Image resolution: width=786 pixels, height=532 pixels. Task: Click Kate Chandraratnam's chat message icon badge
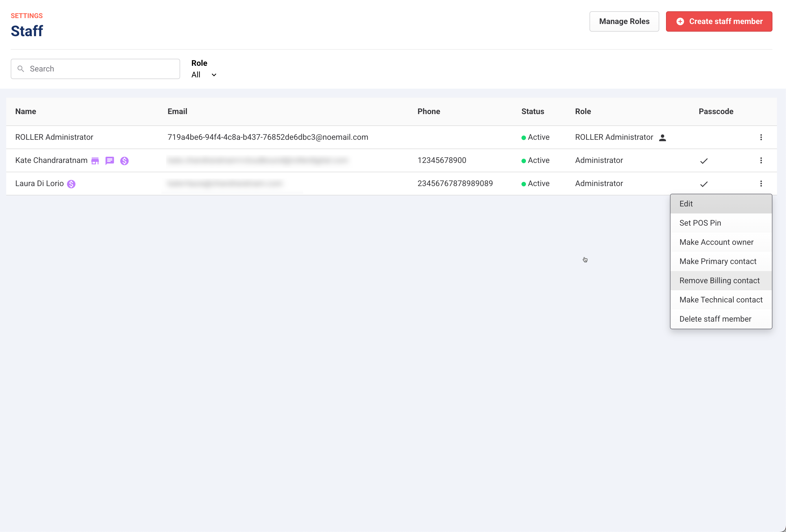pyautogui.click(x=110, y=161)
